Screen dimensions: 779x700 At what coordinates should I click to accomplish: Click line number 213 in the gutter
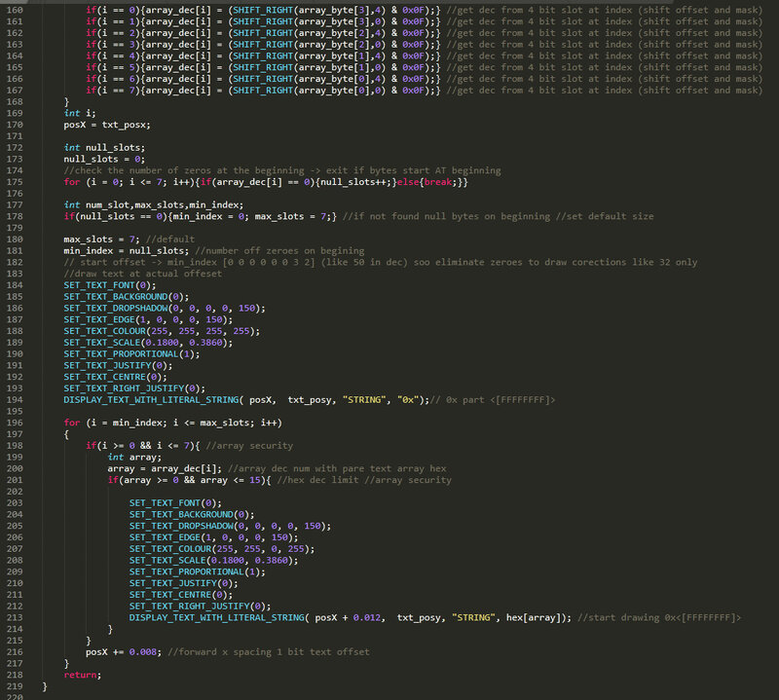pyautogui.click(x=15, y=616)
